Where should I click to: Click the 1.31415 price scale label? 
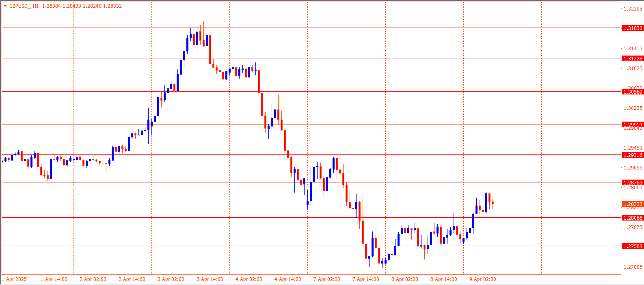pyautogui.click(x=633, y=48)
